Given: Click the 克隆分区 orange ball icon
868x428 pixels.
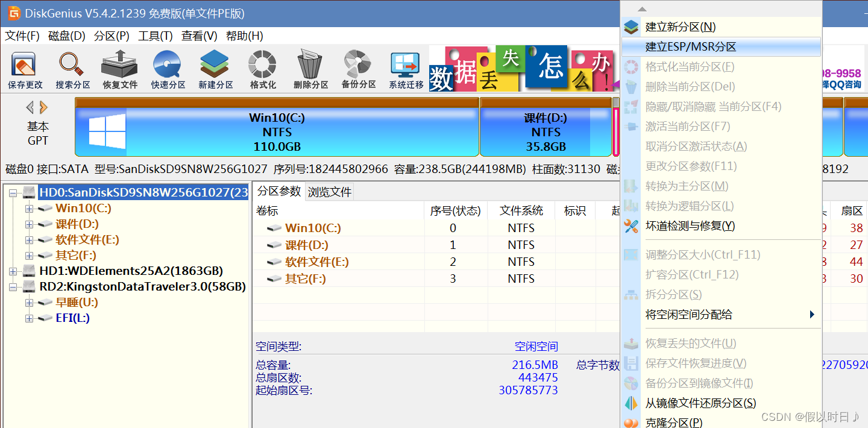Looking at the screenshot, I should point(631,423).
